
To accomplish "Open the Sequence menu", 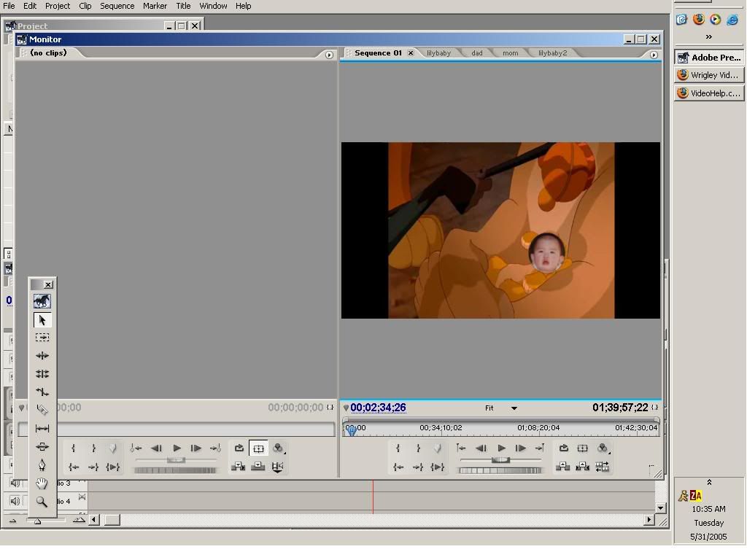I will point(117,6).
